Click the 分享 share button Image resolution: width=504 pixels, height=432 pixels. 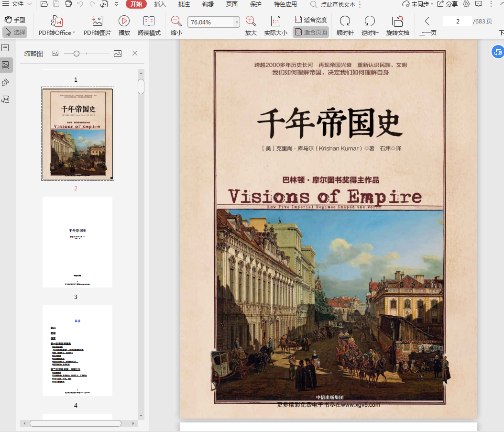coord(447,4)
